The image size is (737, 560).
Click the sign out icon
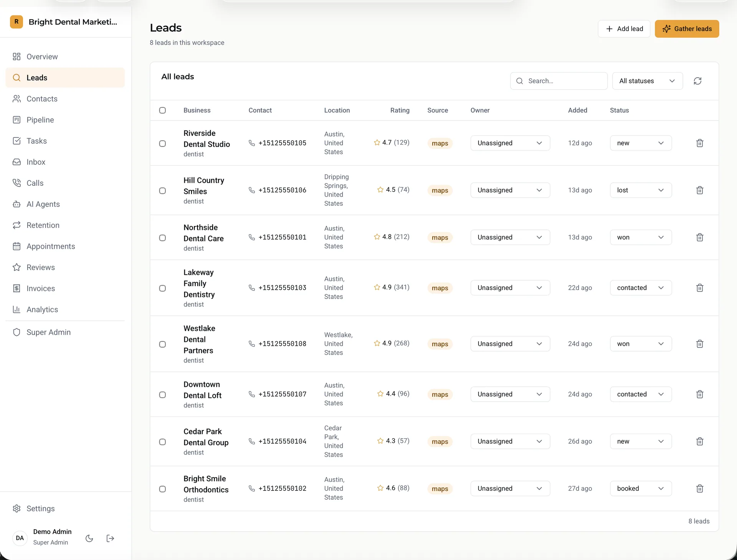point(110,538)
